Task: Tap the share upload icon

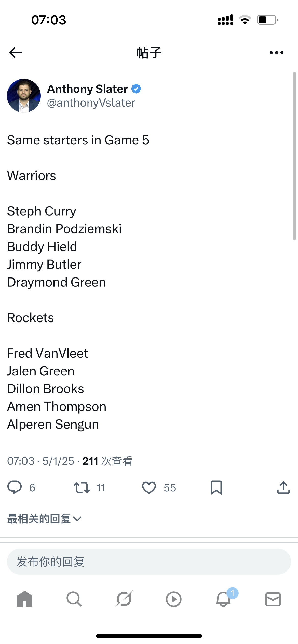Action: click(283, 488)
